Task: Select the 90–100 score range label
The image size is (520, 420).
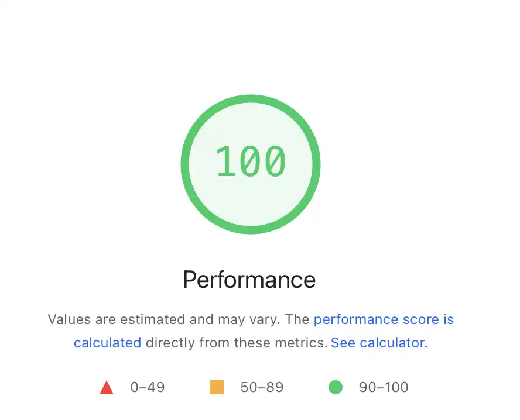Action: (384, 387)
